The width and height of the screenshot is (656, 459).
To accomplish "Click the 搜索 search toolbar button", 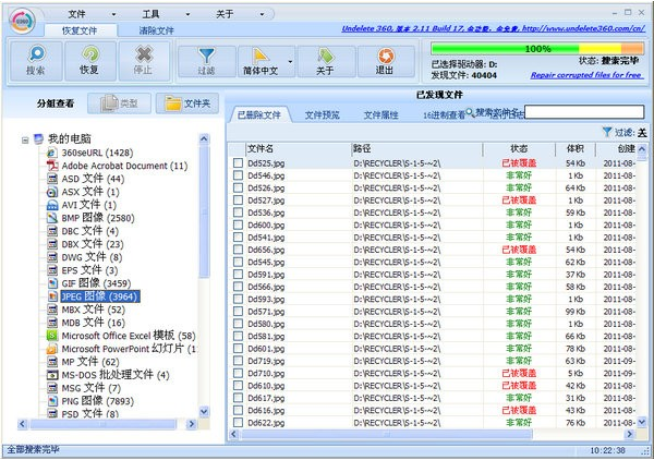I will pos(36,61).
